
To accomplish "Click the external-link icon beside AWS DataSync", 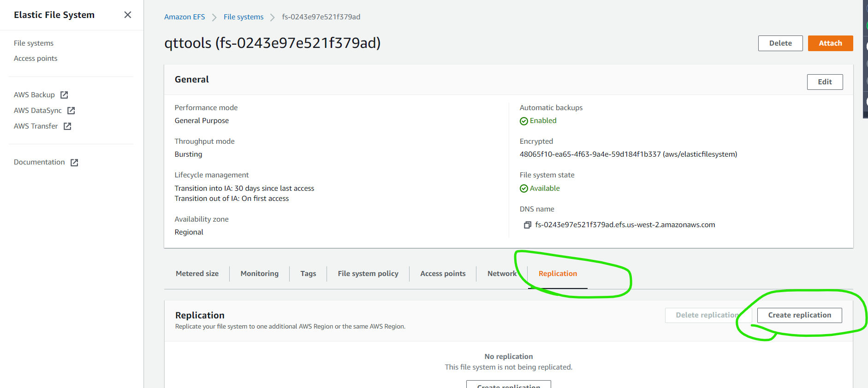I will point(71,111).
